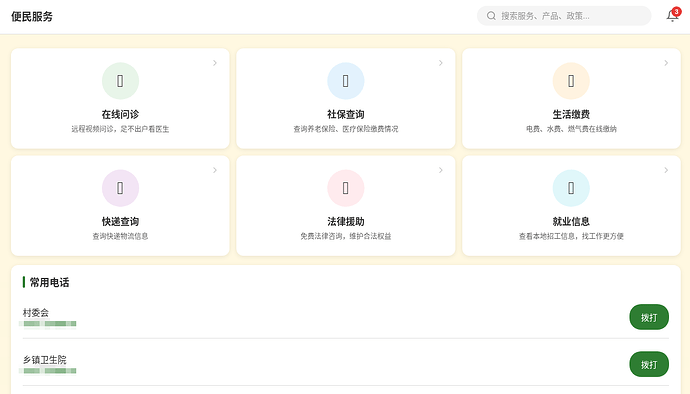Call 乡镇卫生院 with 拨打 button
The width and height of the screenshot is (690, 394).
pos(649,364)
